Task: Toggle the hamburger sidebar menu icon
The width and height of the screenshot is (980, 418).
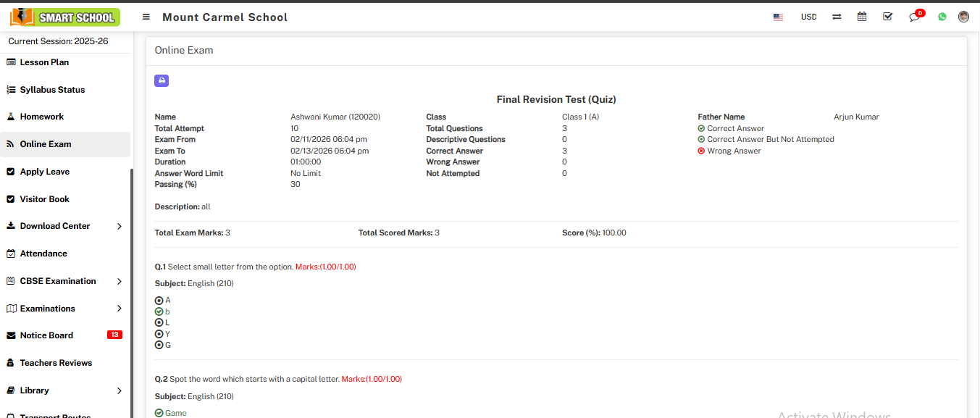Action: (x=146, y=17)
